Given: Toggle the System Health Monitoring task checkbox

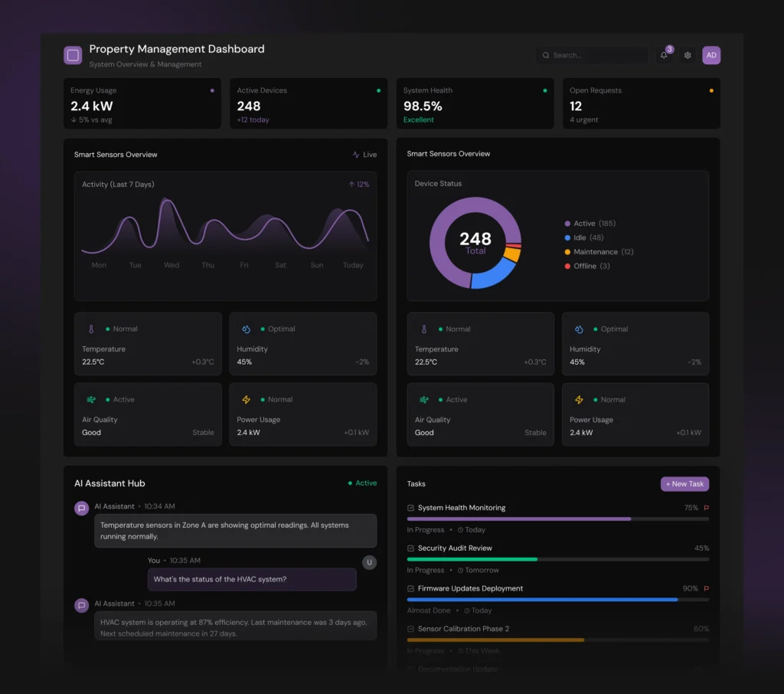Looking at the screenshot, I should coord(410,507).
